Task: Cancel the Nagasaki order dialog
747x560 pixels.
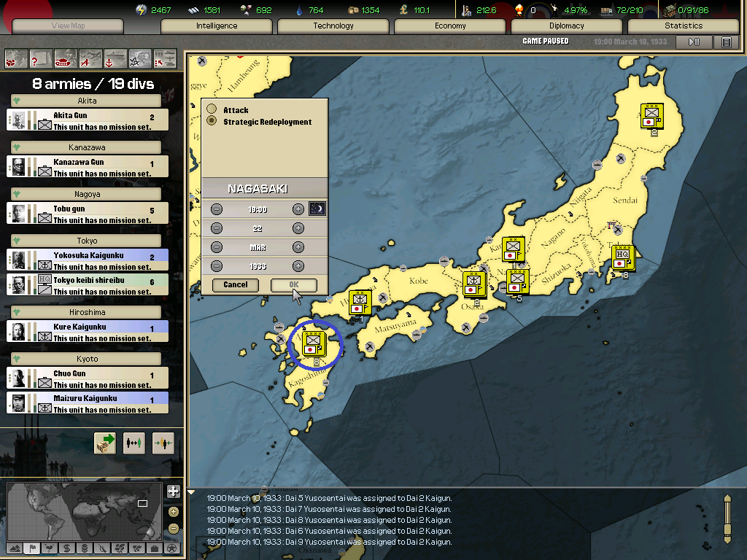Action: (236, 285)
